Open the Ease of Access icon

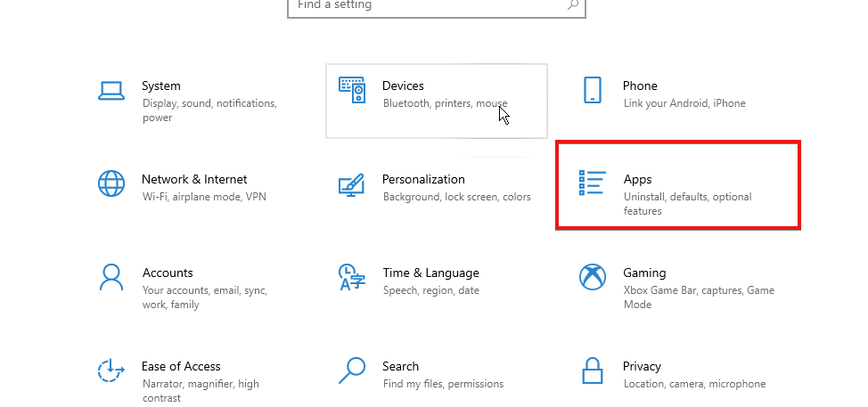tap(111, 370)
